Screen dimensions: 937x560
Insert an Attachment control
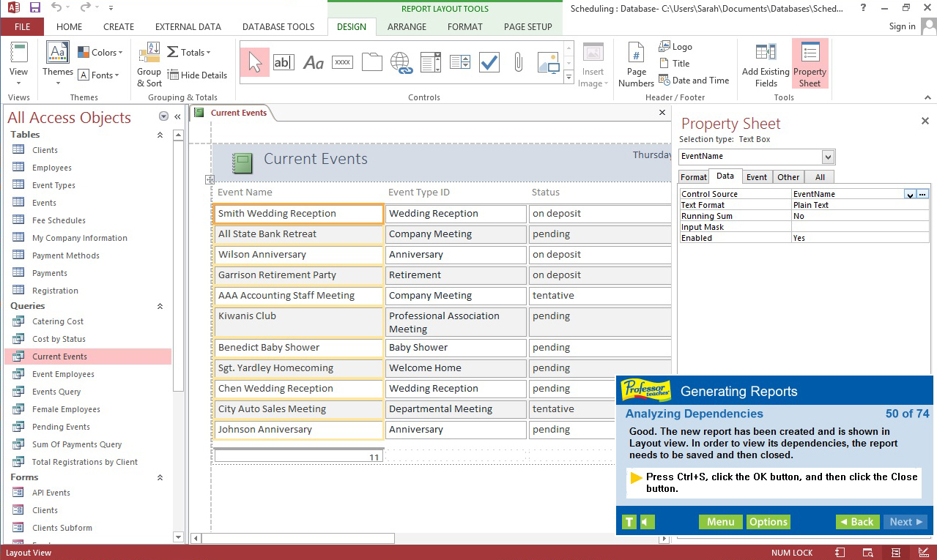click(518, 62)
